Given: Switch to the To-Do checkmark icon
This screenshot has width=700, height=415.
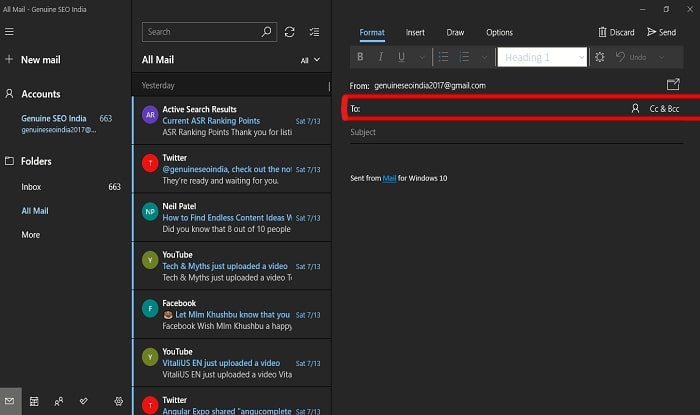Looking at the screenshot, I should coord(83,401).
